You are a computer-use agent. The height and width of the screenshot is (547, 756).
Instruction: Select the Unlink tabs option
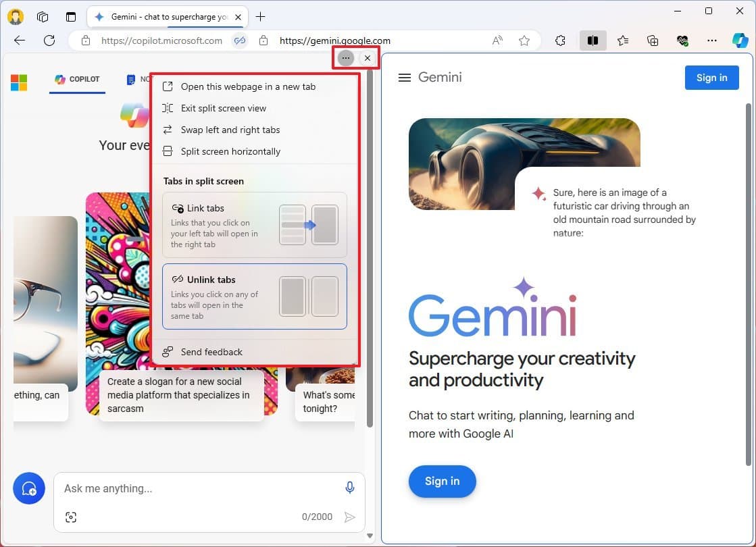pos(255,296)
